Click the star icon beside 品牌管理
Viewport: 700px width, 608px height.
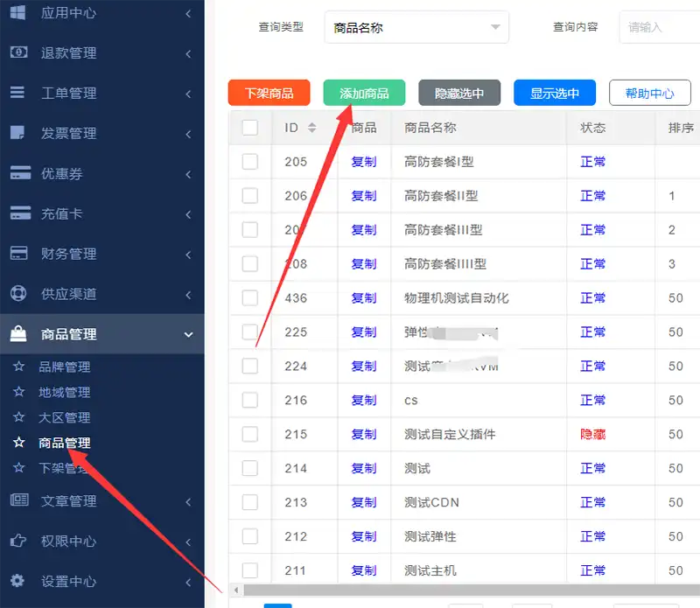[18, 367]
